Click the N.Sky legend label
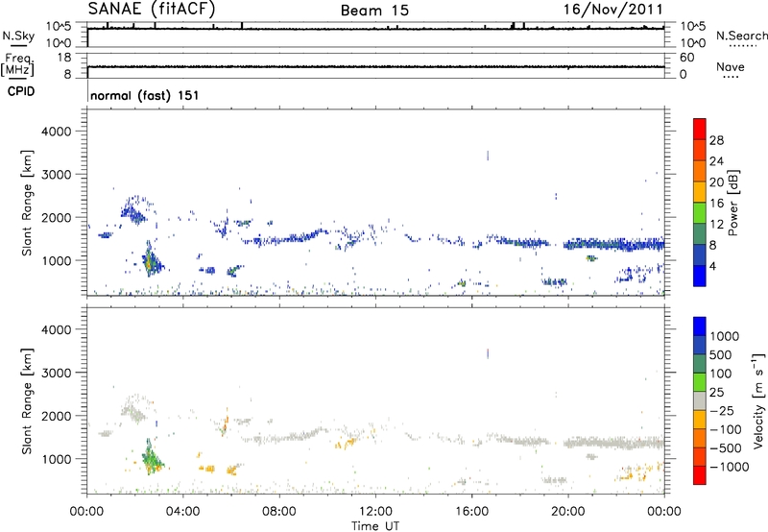 coord(18,36)
